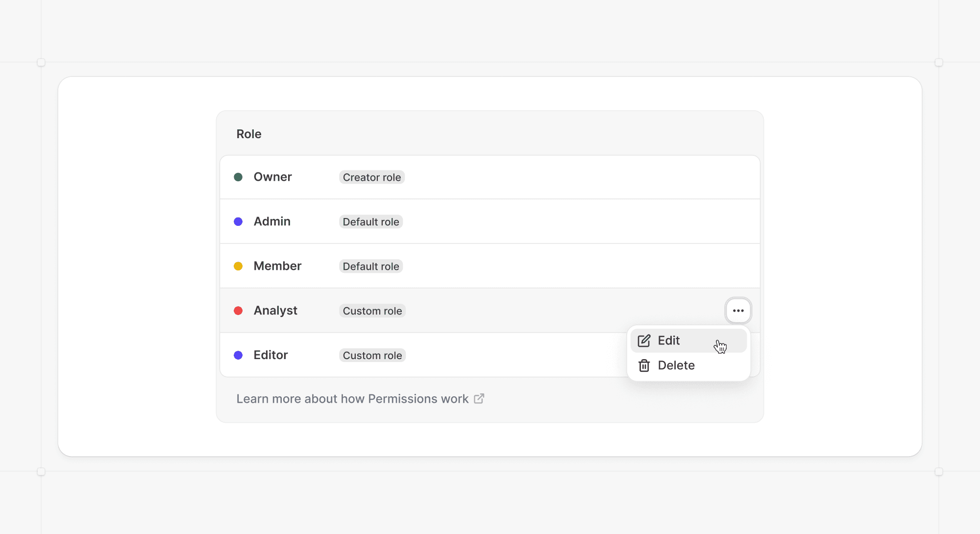This screenshot has width=980, height=534.
Task: Click the Analyst role name
Action: (x=275, y=311)
